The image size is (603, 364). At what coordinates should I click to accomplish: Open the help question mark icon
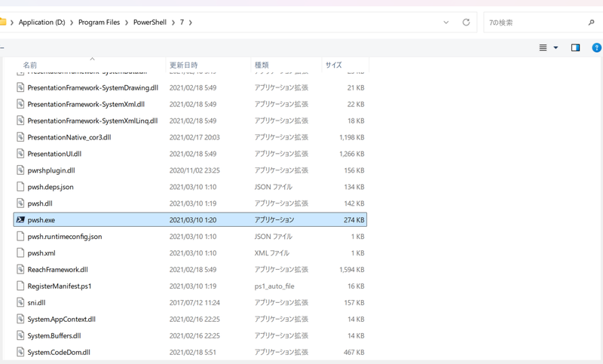(597, 47)
